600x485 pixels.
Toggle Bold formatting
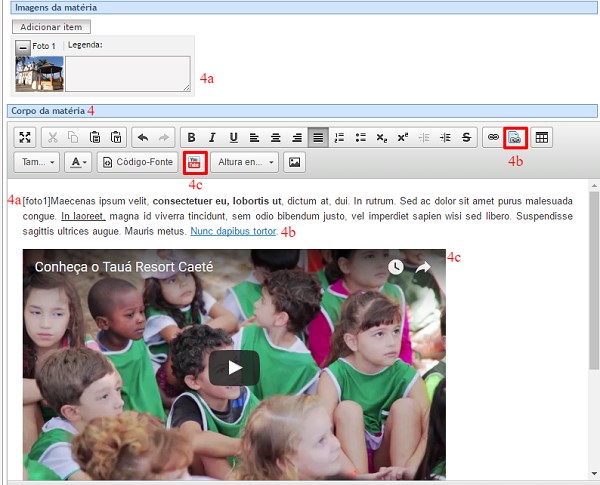[192, 137]
